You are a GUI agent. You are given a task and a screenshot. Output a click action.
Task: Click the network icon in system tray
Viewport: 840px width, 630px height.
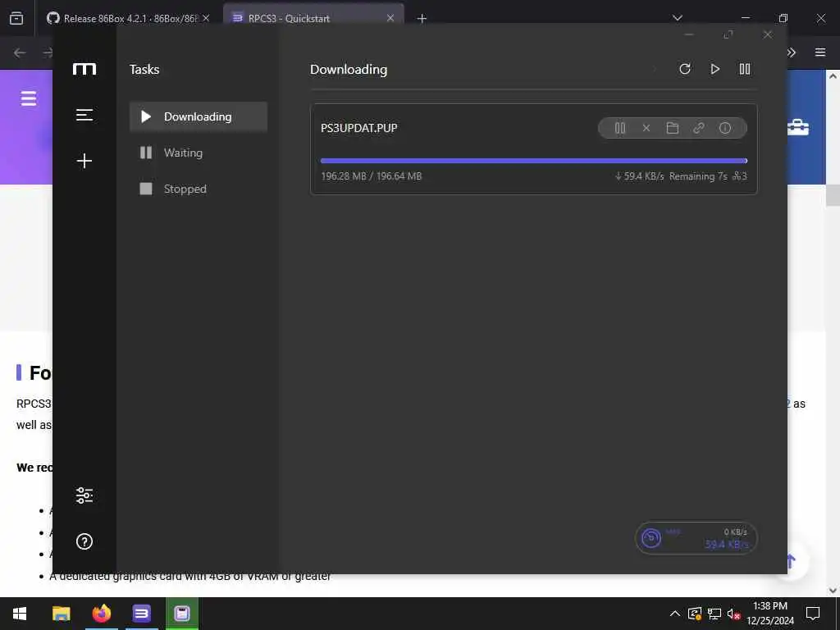coord(714,614)
